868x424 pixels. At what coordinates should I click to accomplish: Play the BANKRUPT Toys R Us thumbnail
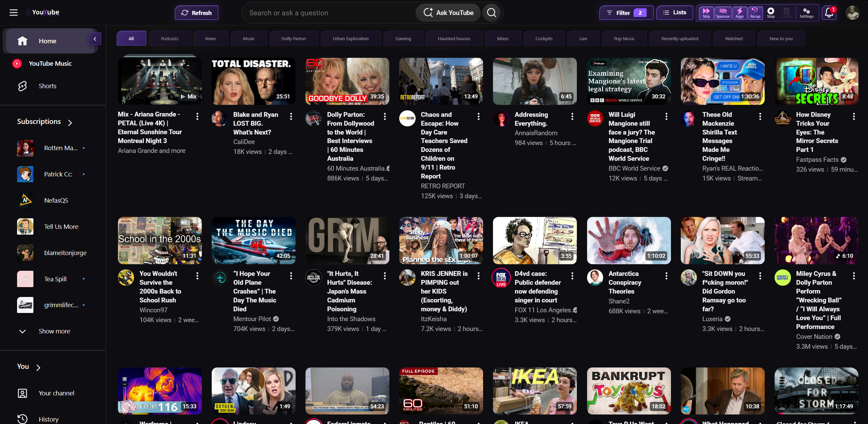coord(629,391)
